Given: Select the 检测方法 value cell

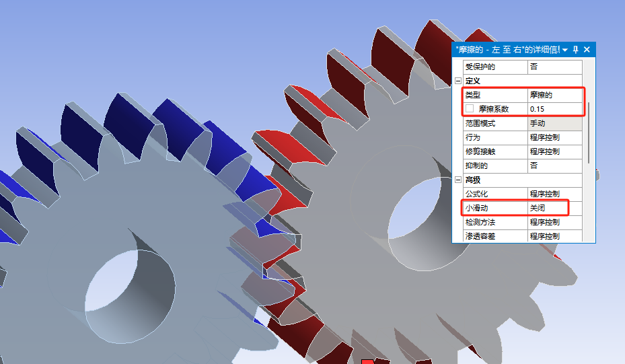Looking at the screenshot, I should click(x=554, y=222).
